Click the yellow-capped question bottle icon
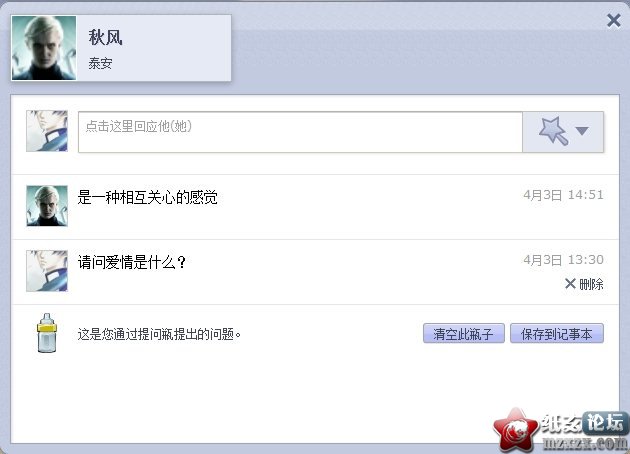630x454 pixels. coord(47,333)
